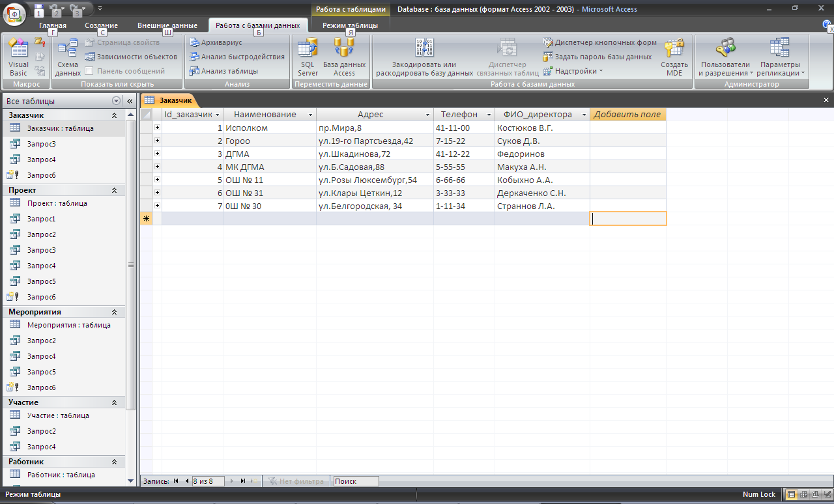Viewport: 834px width, 504px height.
Task: Click the select-all corner of the datasheet
Action: (147, 115)
